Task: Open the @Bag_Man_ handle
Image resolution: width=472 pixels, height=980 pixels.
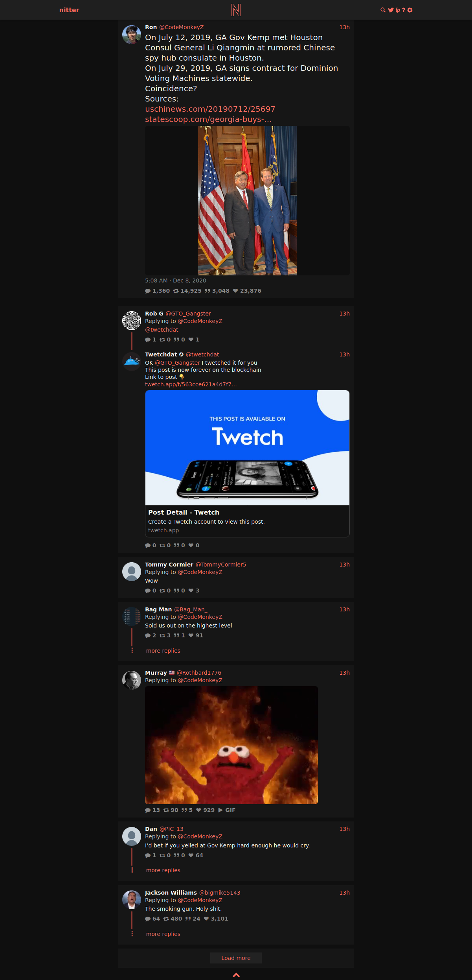Action: (191, 609)
